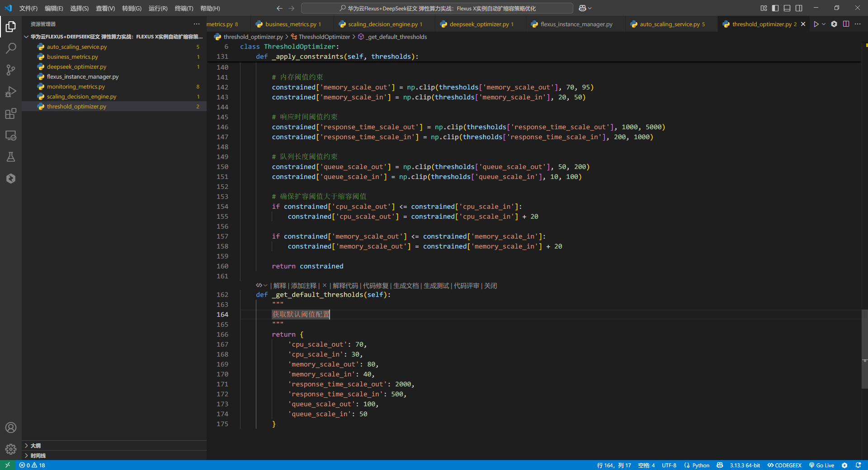Open the 终端(T) menu
The height and width of the screenshot is (470, 868).
[184, 8]
